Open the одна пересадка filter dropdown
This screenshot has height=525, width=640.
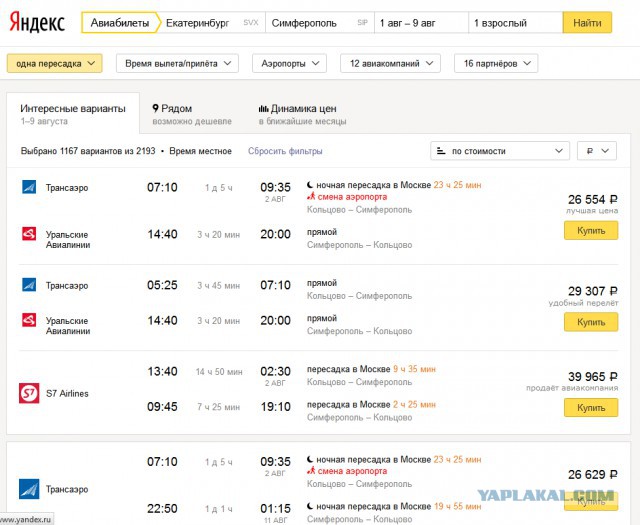pyautogui.click(x=55, y=64)
